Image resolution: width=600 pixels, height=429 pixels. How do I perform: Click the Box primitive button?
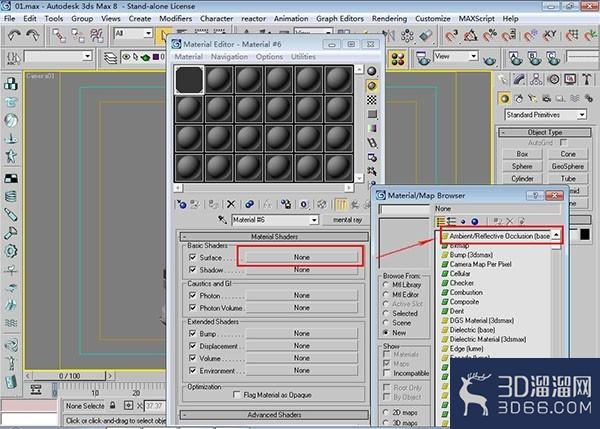pyautogui.click(x=522, y=154)
